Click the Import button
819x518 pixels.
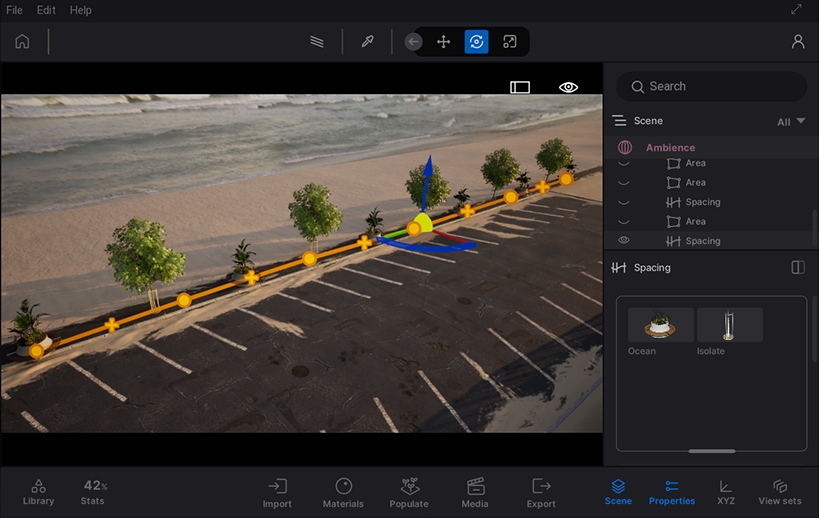(277, 491)
